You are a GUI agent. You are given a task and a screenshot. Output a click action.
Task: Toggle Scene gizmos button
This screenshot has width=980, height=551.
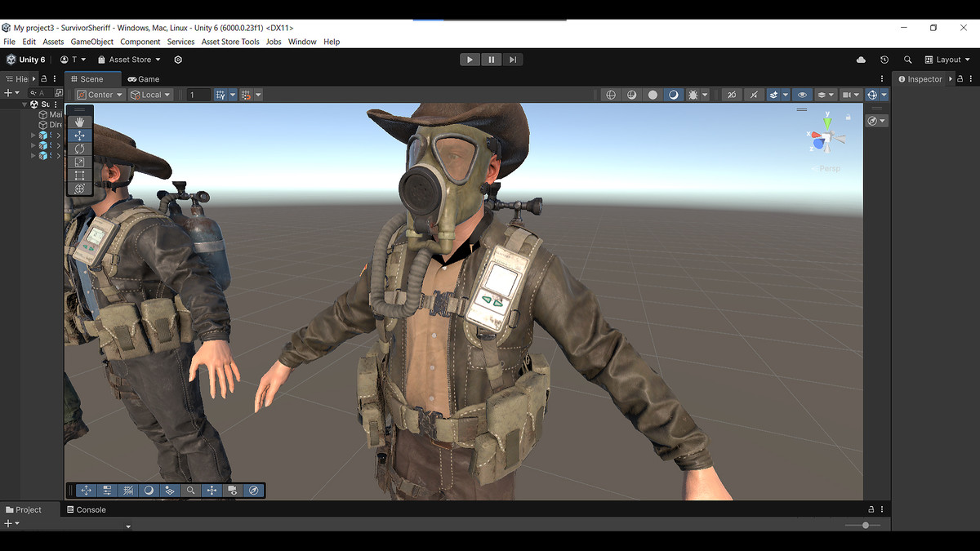coord(872,95)
